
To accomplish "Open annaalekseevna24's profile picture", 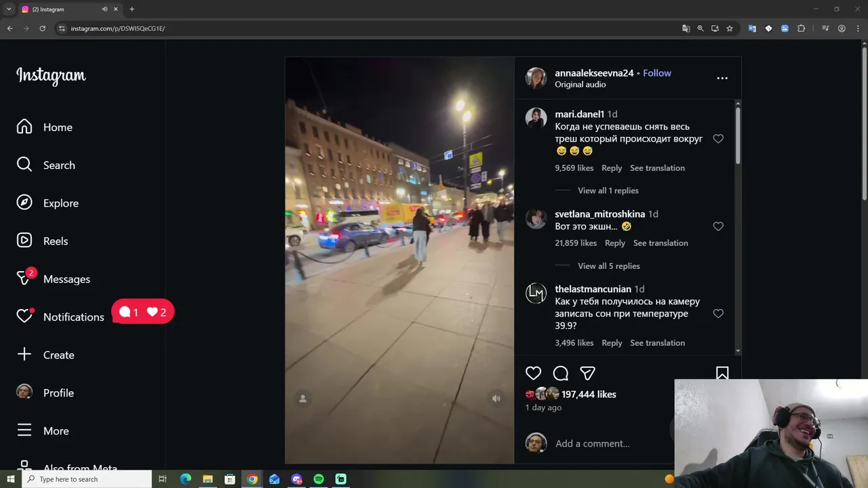I will [536, 78].
